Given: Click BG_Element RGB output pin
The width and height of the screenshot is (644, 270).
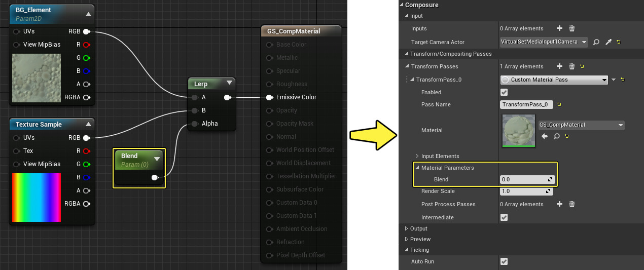Looking at the screenshot, I should pyautogui.click(x=86, y=31).
